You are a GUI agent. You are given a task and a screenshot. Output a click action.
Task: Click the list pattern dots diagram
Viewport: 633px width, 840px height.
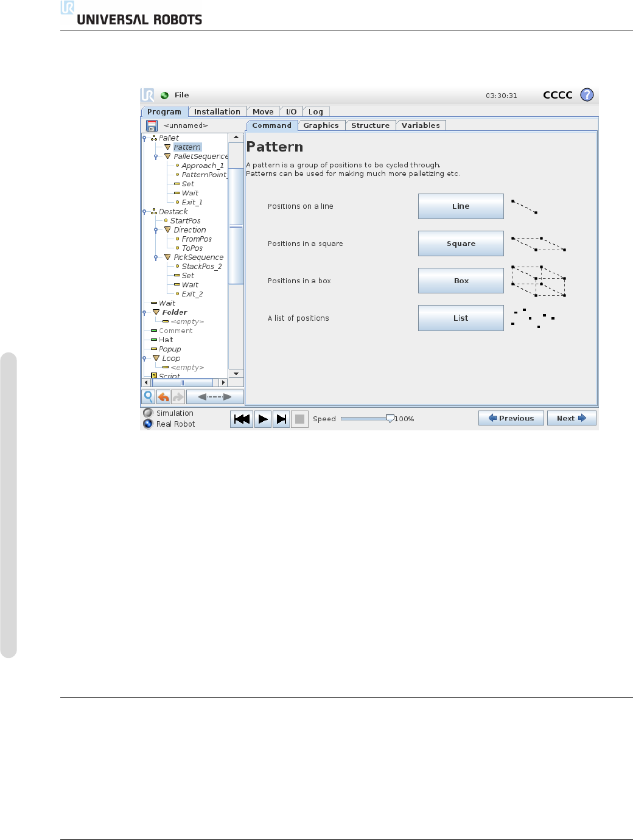click(x=533, y=318)
